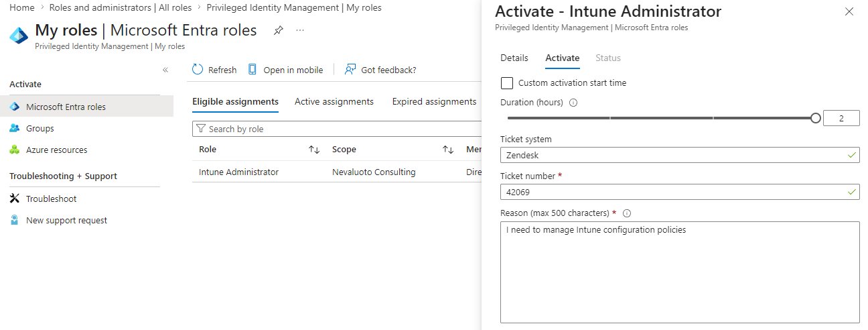Click the Scope column header text
The image size is (868, 330).
tap(344, 150)
